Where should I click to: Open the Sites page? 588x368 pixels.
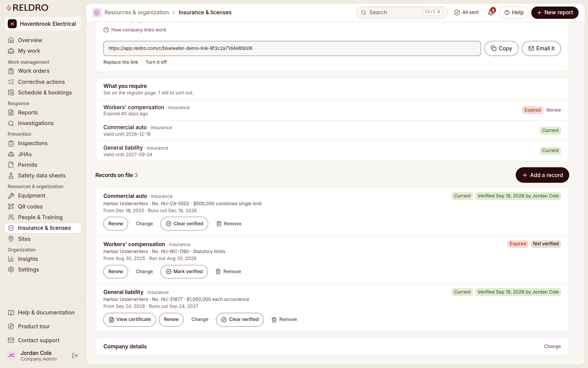[x=43, y=239]
